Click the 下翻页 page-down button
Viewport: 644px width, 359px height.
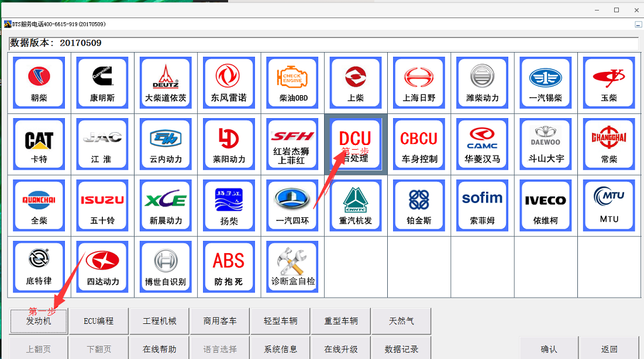(99, 348)
